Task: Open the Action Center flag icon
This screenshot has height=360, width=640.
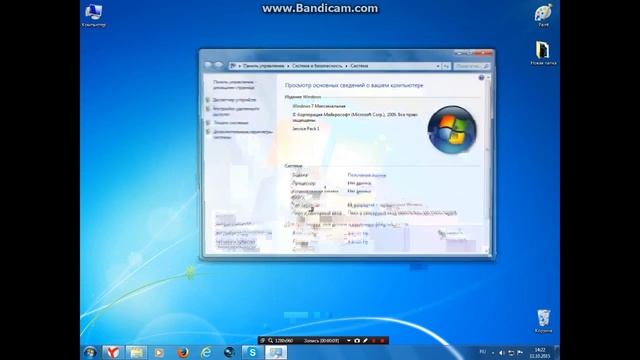Action: [x=520, y=353]
